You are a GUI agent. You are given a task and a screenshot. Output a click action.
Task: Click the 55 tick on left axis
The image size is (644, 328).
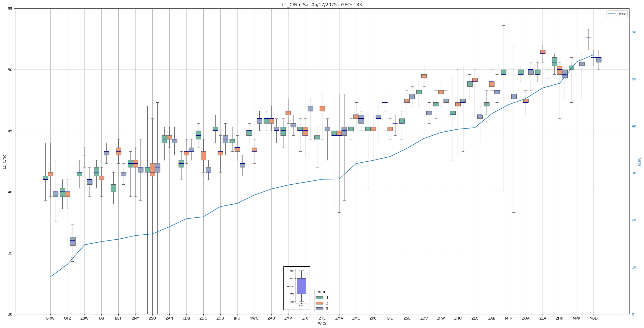tap(10, 9)
